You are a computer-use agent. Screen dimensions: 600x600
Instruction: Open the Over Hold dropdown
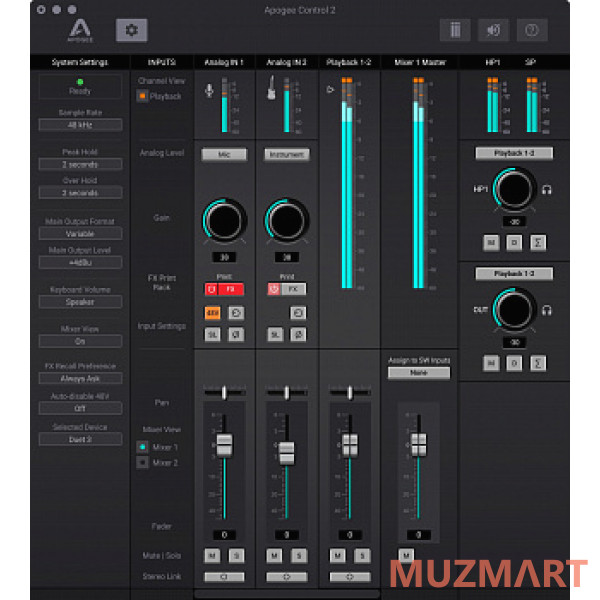point(80,192)
